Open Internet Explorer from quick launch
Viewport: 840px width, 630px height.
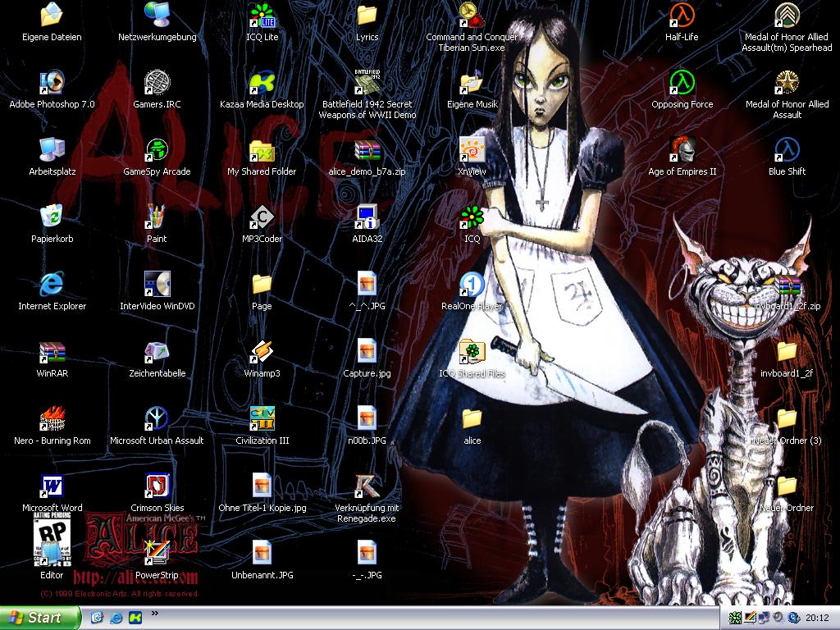coord(116,618)
